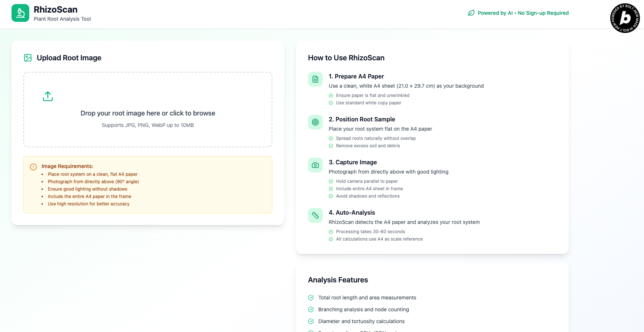Click the leaf icon beside Powered by AI
Image resolution: width=644 pixels, height=332 pixels.
click(x=471, y=13)
